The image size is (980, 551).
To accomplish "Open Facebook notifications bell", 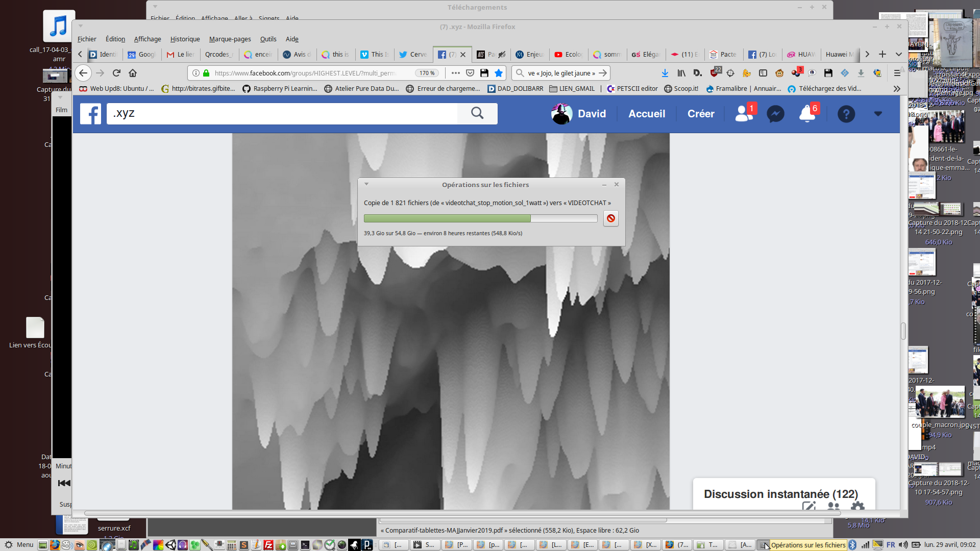I will [807, 114].
